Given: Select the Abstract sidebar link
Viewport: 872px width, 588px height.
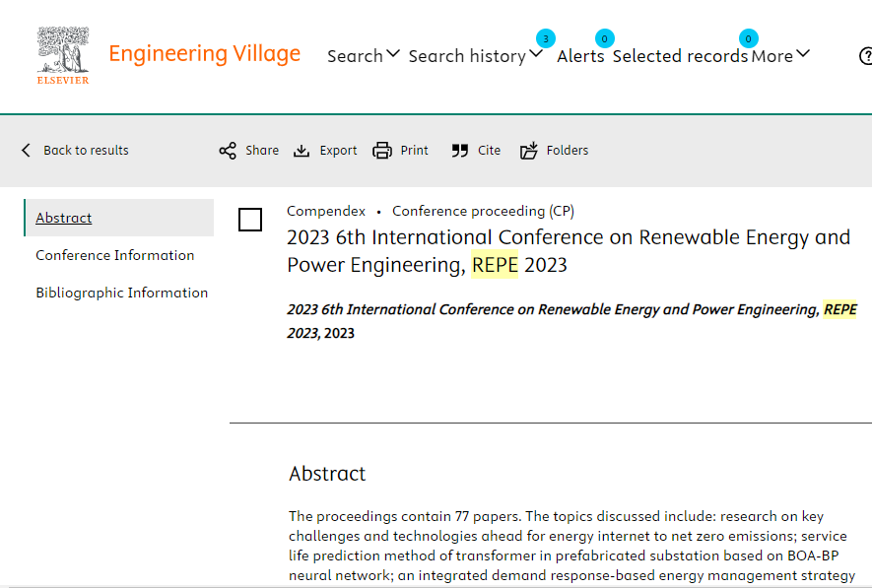Looking at the screenshot, I should click(63, 218).
